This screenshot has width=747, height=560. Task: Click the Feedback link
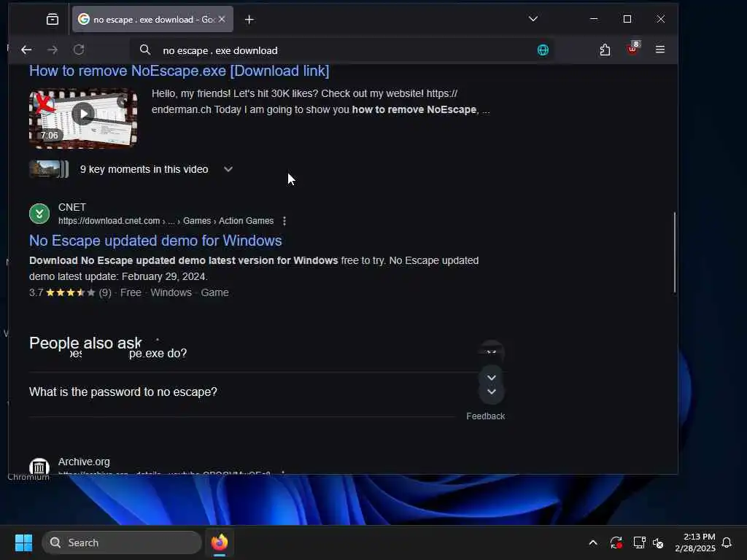[x=485, y=416]
